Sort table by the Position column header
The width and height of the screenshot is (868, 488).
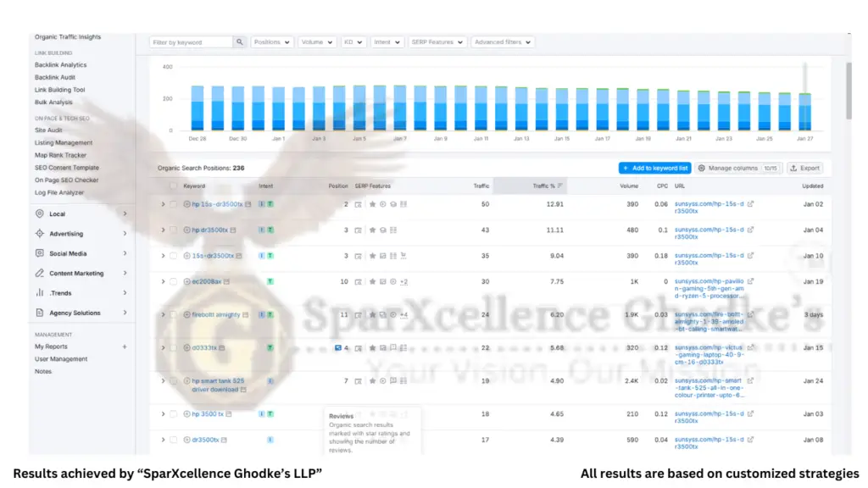pos(338,186)
